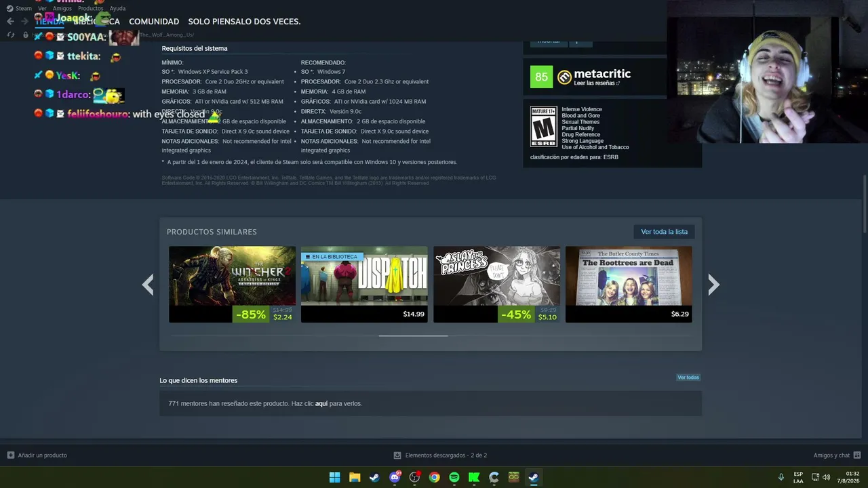
Task: Follow the 'aquí' link for mentor reviews
Action: click(x=321, y=404)
